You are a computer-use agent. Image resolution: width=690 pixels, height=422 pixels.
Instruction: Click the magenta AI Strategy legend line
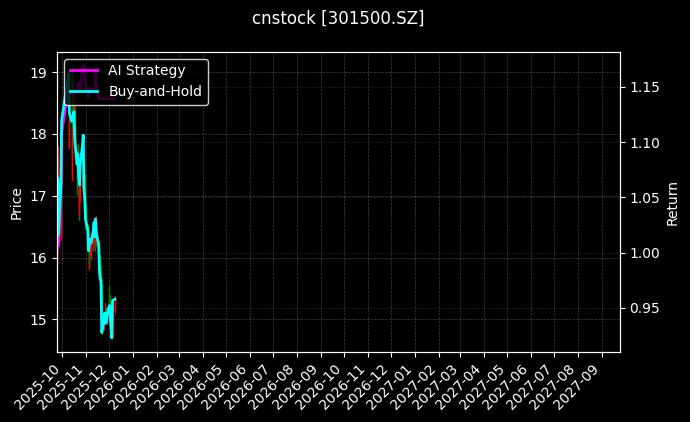pyautogui.click(x=85, y=71)
